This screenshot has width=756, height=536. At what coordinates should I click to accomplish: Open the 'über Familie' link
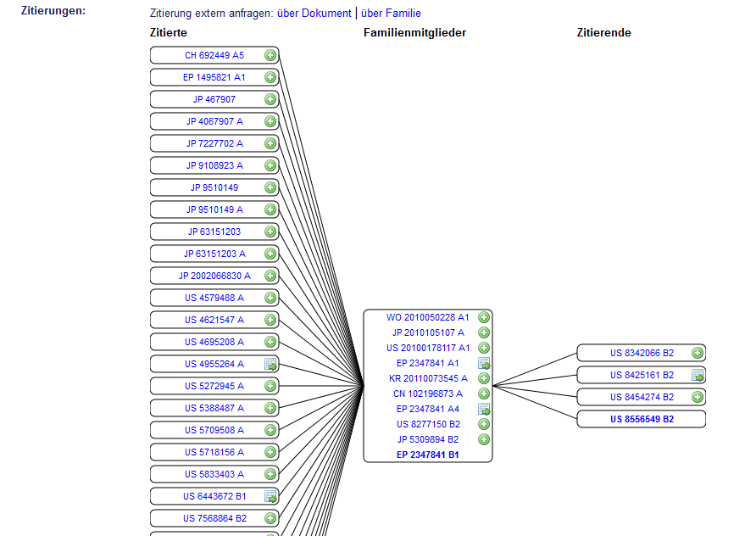391,14
